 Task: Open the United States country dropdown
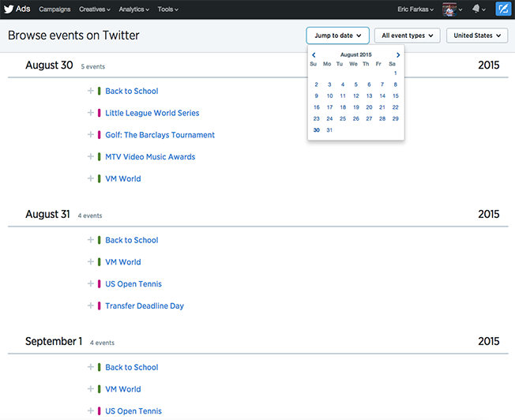coord(476,36)
